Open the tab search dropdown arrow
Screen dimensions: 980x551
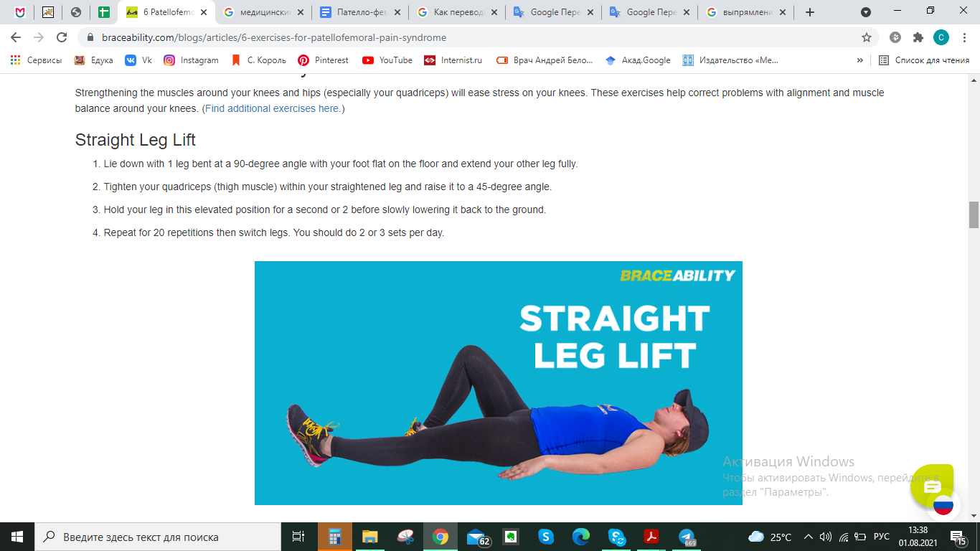(866, 12)
